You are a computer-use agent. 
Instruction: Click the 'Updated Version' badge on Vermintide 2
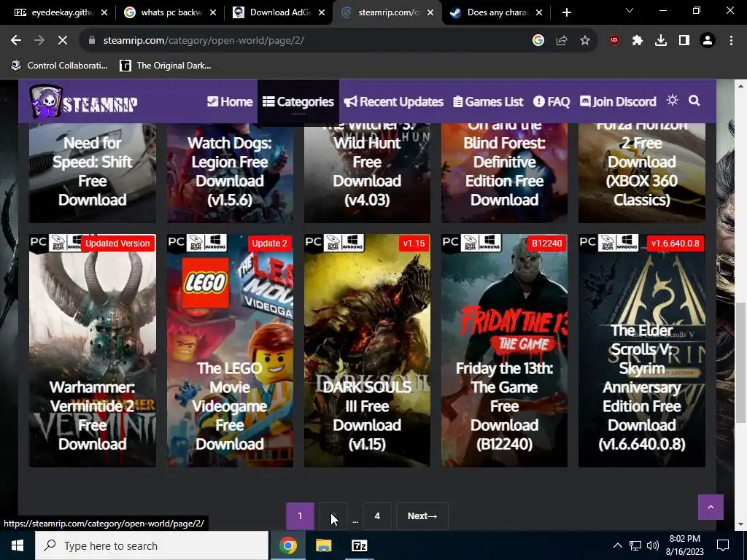click(117, 244)
